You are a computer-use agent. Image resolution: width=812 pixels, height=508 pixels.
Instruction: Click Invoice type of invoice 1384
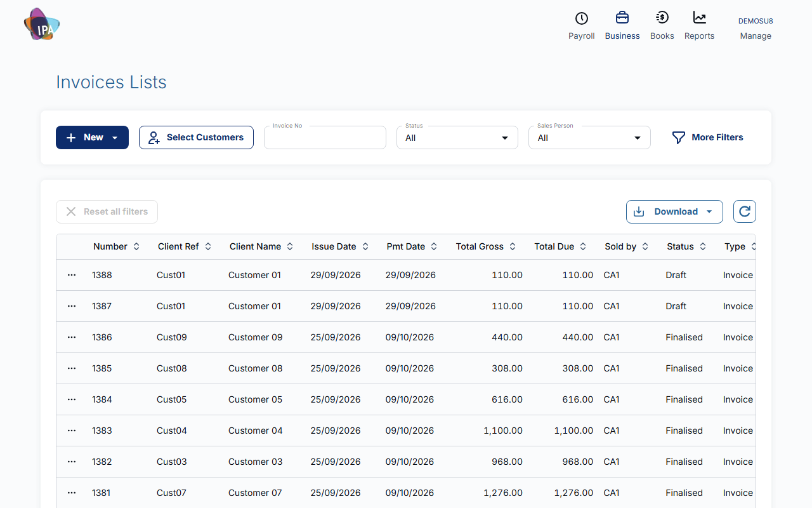(x=738, y=399)
